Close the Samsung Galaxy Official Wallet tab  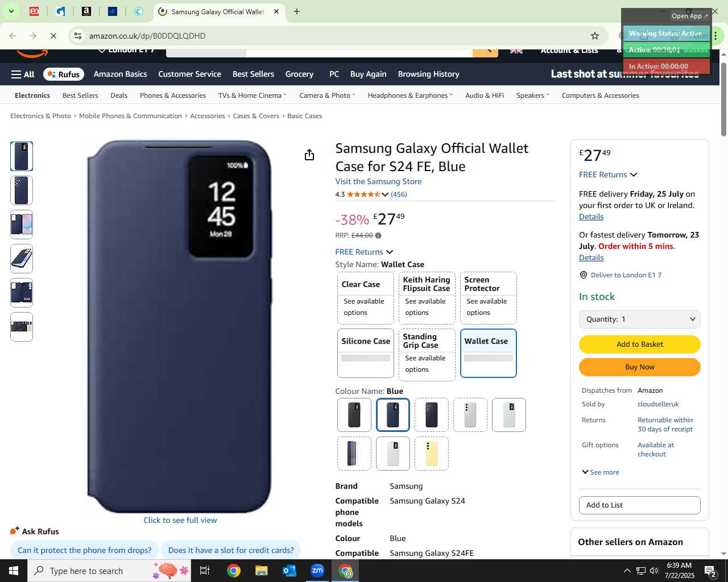pos(276,11)
